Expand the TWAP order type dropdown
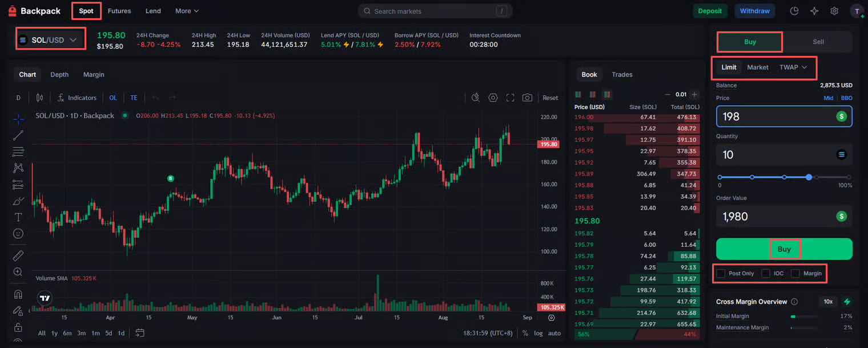 coord(793,67)
